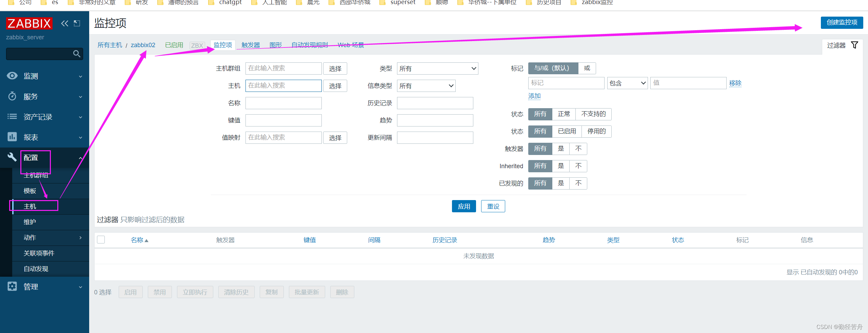Collapse the 配置 sidebar menu

80,158
